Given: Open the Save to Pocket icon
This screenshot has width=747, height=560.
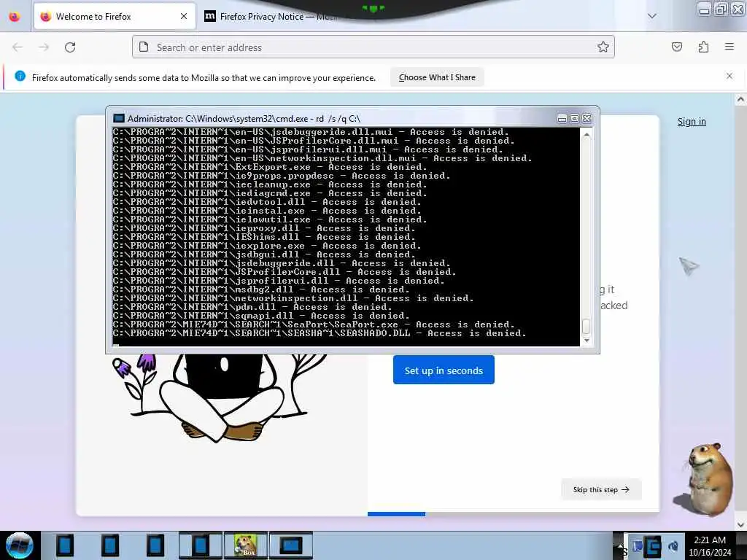Looking at the screenshot, I should click(677, 47).
